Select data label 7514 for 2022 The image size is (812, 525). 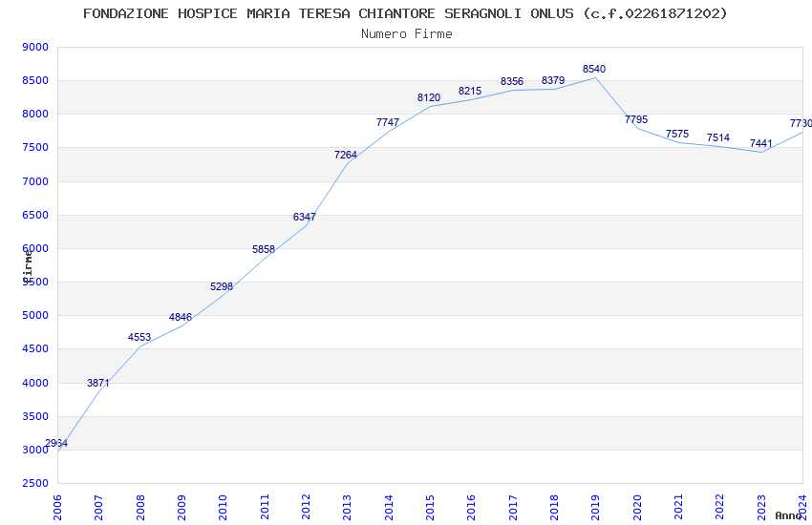pyautogui.click(x=718, y=137)
